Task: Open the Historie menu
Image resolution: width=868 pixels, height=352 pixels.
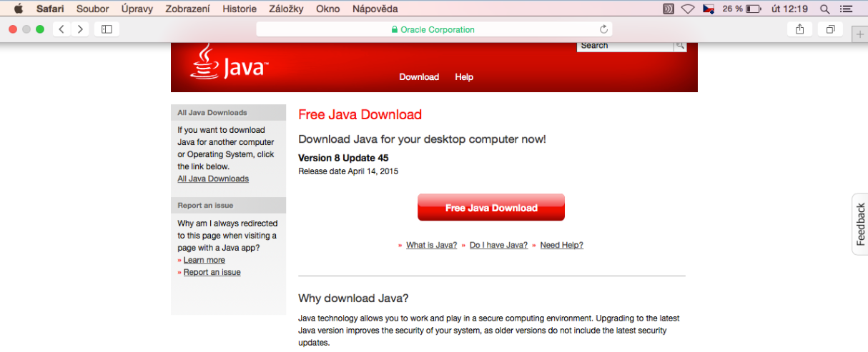Action: coord(240,9)
